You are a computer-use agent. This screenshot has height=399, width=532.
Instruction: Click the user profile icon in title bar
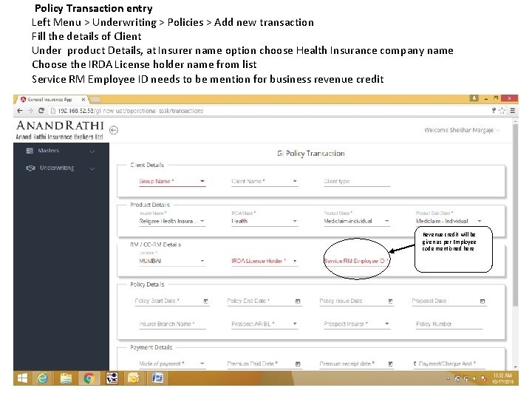[x=474, y=98]
